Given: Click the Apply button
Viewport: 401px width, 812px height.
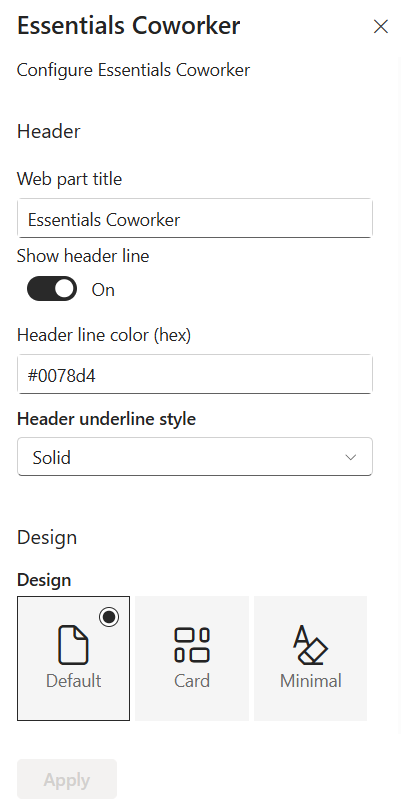Looking at the screenshot, I should click(67, 779).
